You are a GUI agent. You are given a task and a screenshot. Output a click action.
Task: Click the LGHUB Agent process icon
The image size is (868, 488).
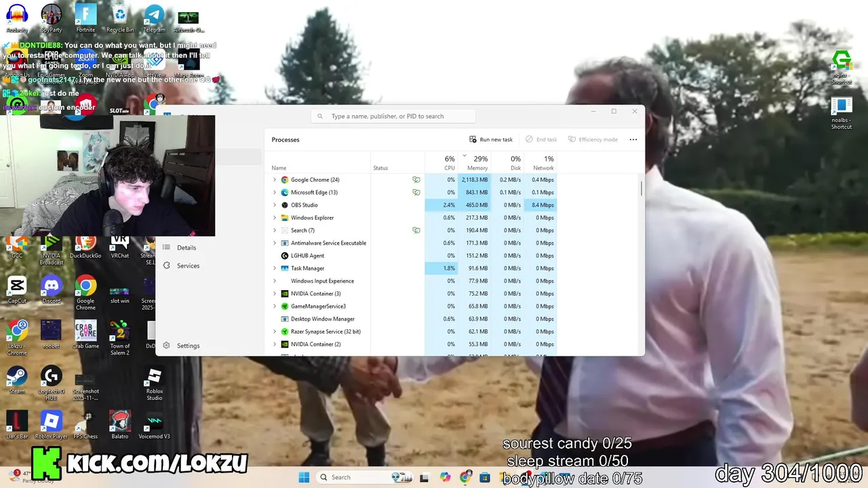pos(285,256)
